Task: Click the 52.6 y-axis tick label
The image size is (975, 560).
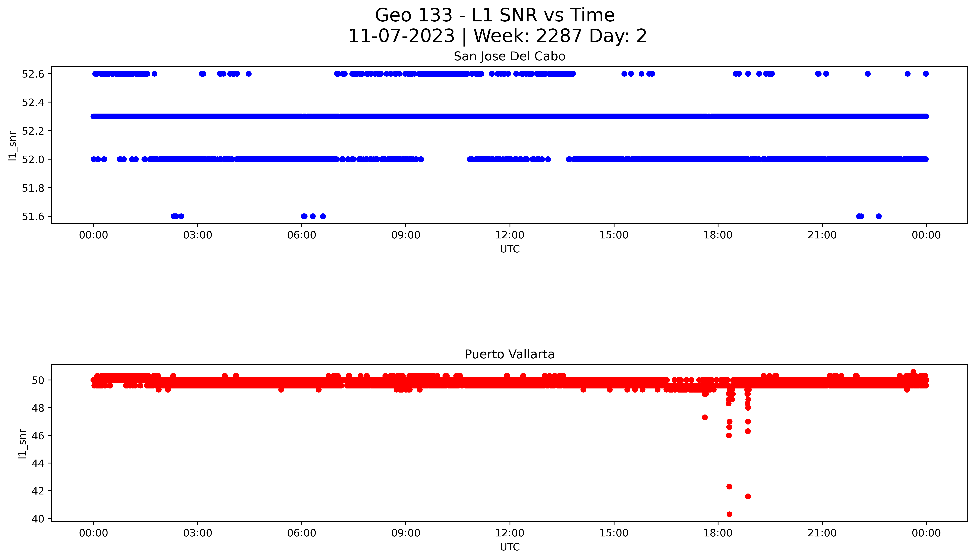Action: (33, 74)
